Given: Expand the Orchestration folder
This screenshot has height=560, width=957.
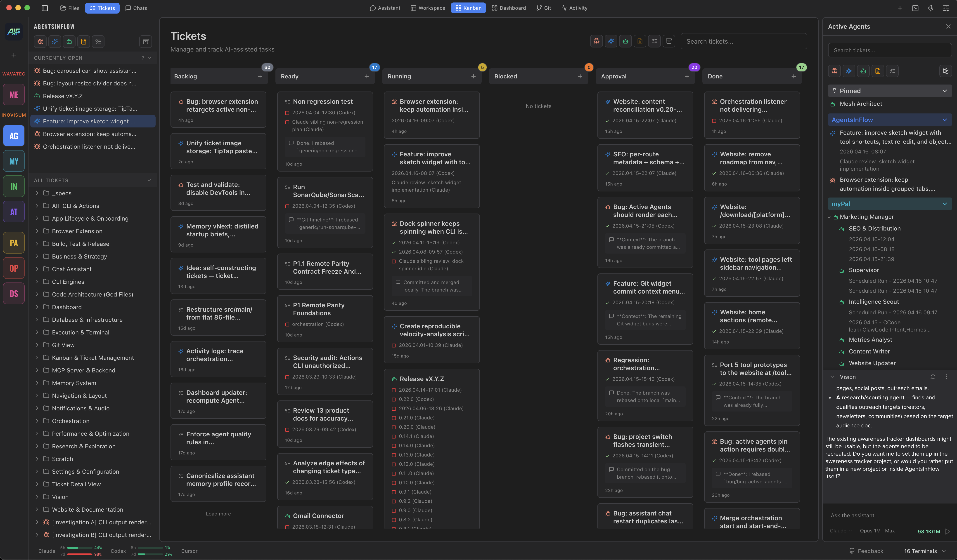Looking at the screenshot, I should point(37,421).
